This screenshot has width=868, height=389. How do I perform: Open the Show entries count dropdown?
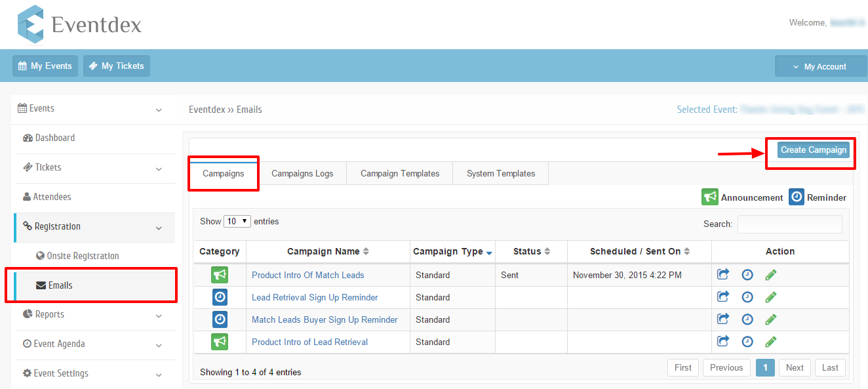click(x=237, y=222)
